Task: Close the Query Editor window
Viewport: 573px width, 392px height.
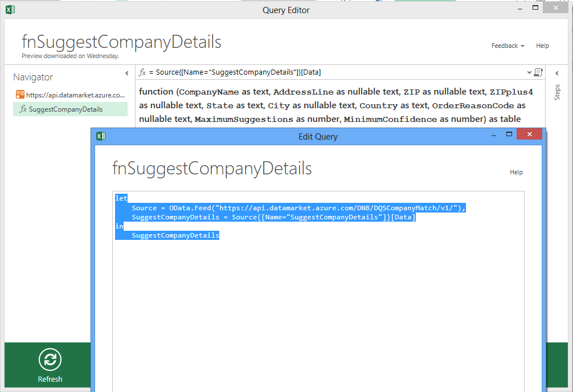Action: tap(555, 7)
